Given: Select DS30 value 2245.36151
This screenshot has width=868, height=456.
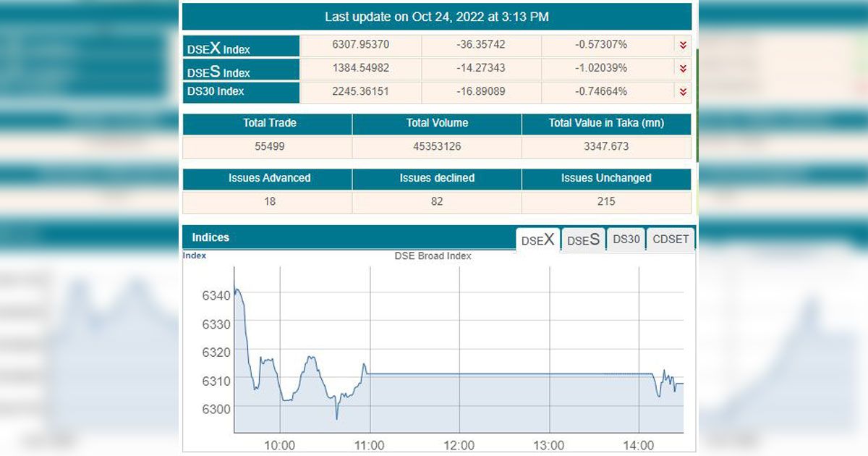Looking at the screenshot, I should click(361, 92).
